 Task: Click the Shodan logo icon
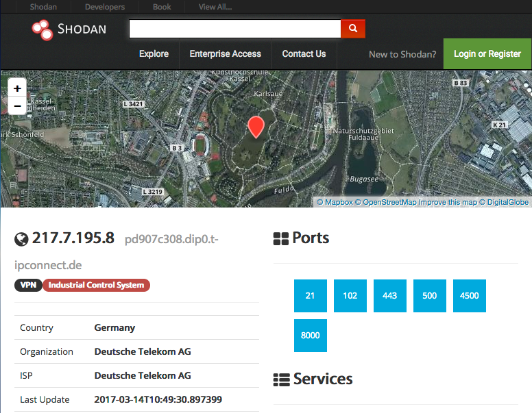(x=43, y=30)
